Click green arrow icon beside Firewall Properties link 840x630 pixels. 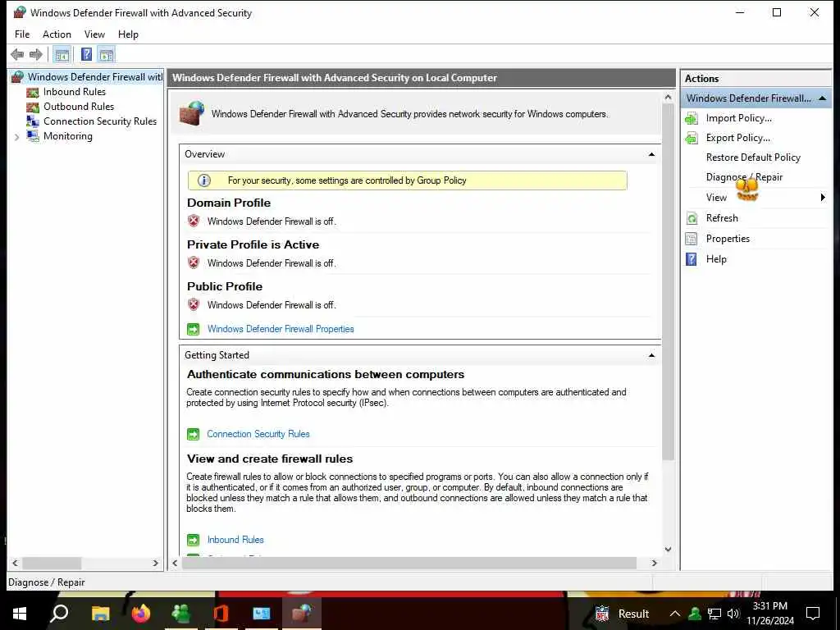[194, 329]
